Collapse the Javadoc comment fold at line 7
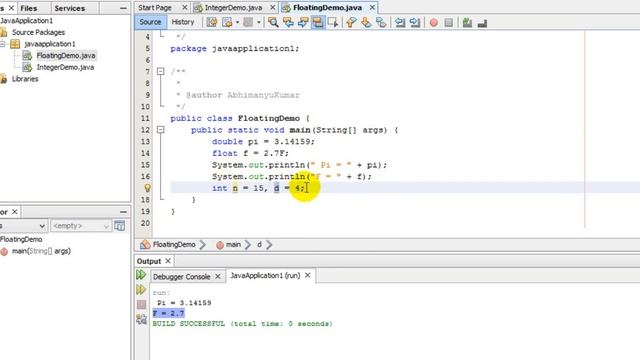The image size is (640, 360). click(x=160, y=71)
